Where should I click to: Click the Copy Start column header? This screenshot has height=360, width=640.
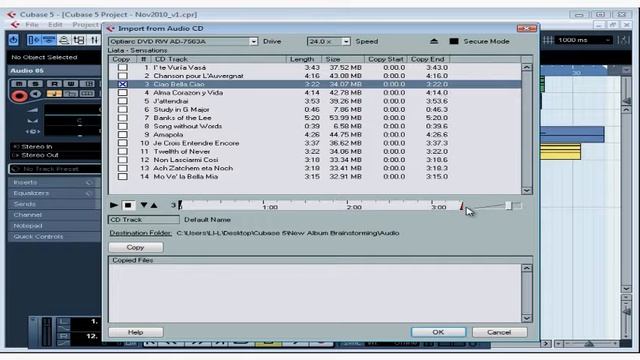point(386,59)
